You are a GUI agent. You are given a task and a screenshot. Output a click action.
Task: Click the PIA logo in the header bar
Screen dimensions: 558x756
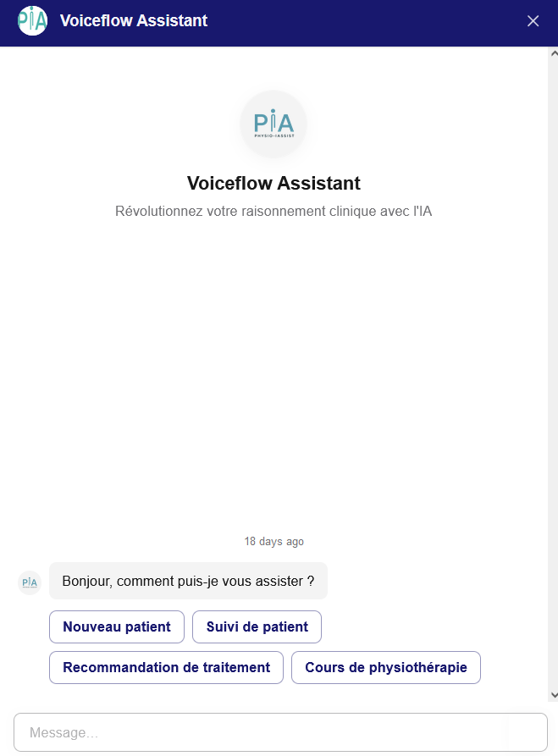click(x=32, y=20)
